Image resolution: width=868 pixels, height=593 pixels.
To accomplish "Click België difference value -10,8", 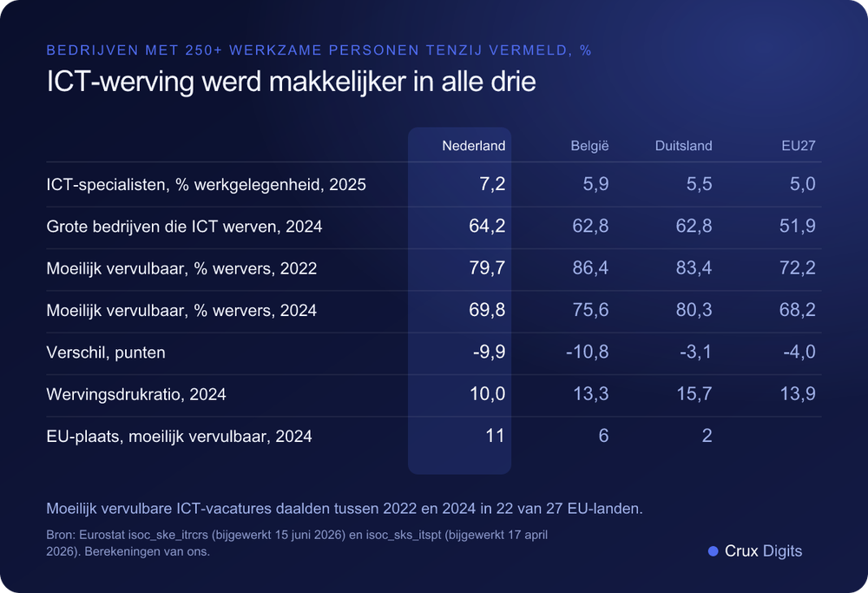I will tap(588, 353).
